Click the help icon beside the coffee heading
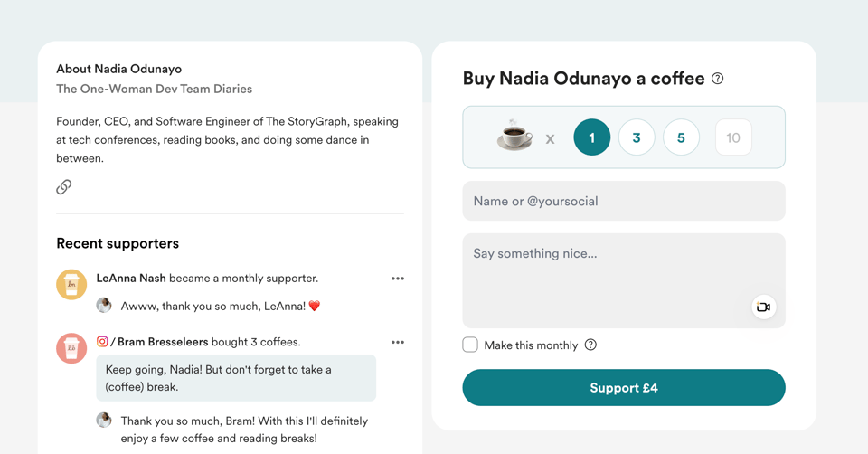868x454 pixels. (718, 79)
